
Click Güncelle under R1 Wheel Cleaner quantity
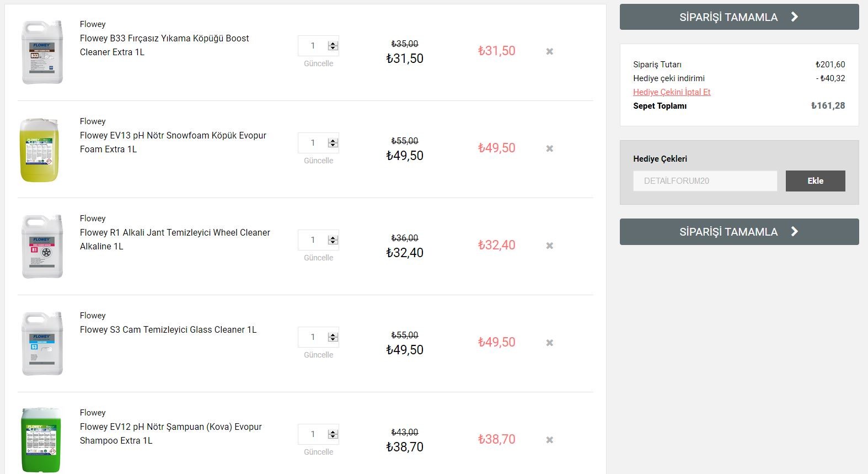[x=318, y=258]
